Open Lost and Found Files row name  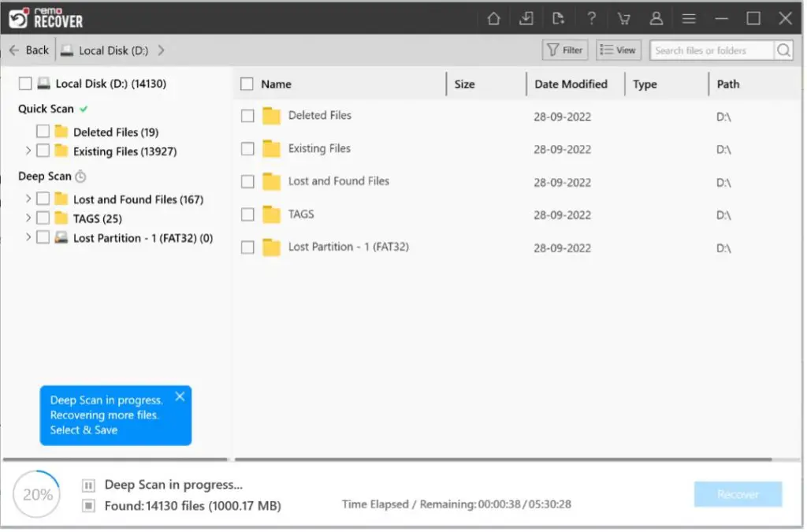340,181
